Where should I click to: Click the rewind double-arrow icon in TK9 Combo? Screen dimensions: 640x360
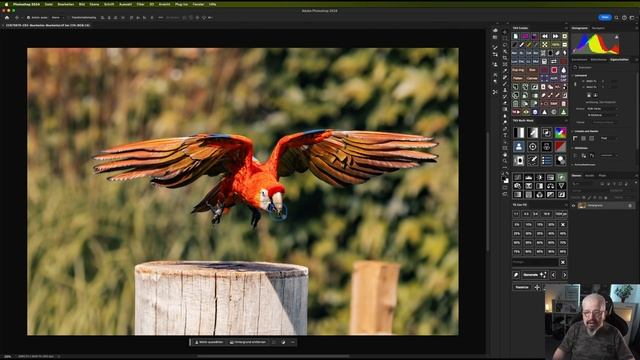(545, 36)
